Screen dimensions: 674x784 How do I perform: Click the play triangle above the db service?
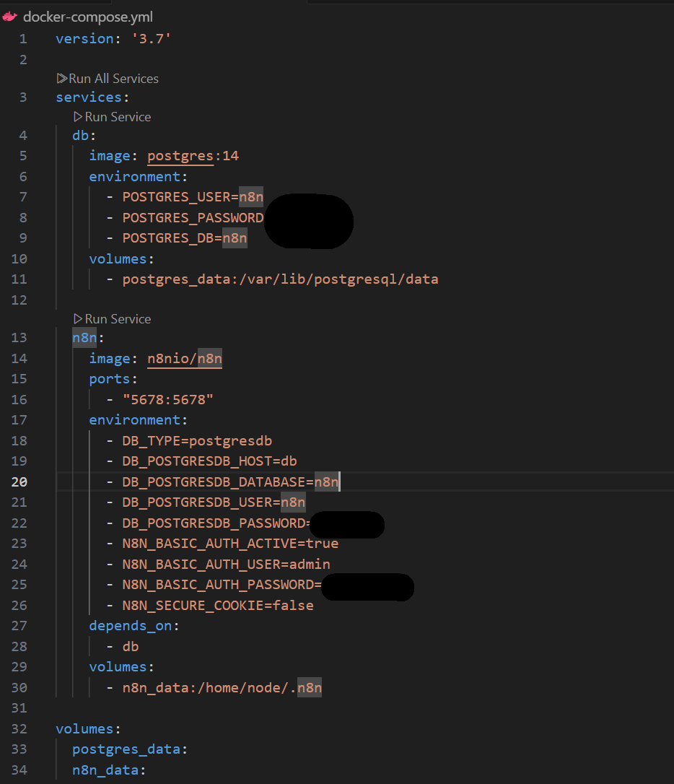pyautogui.click(x=78, y=117)
